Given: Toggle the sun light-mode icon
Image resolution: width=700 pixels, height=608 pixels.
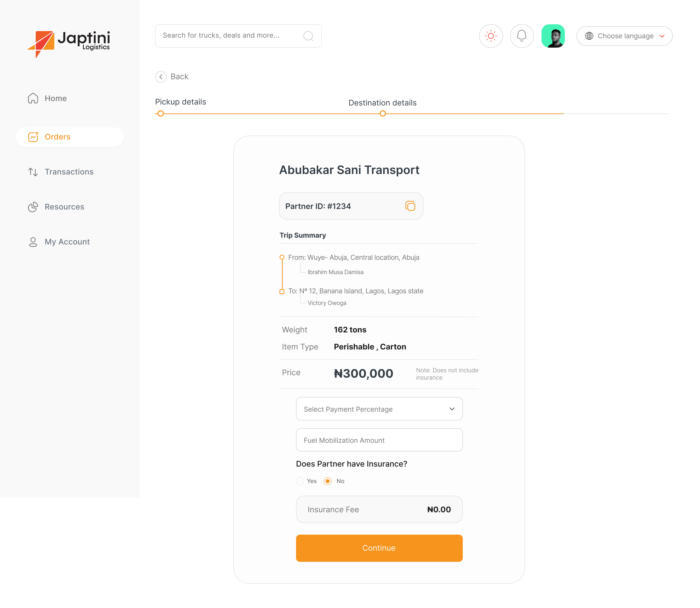Looking at the screenshot, I should point(491,36).
